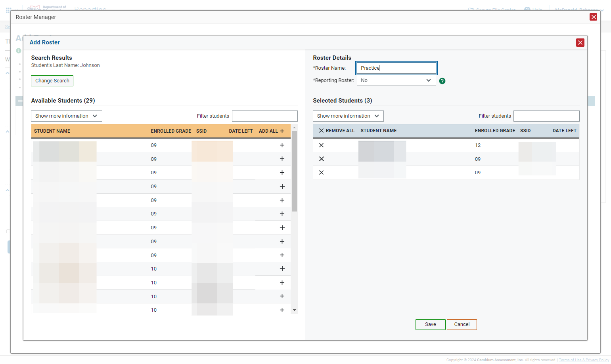Click the Available Students (29) heading

63,101
